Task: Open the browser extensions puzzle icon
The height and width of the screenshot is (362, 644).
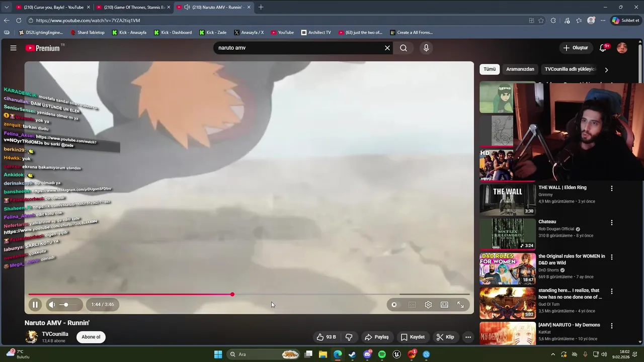Action: click(553, 21)
